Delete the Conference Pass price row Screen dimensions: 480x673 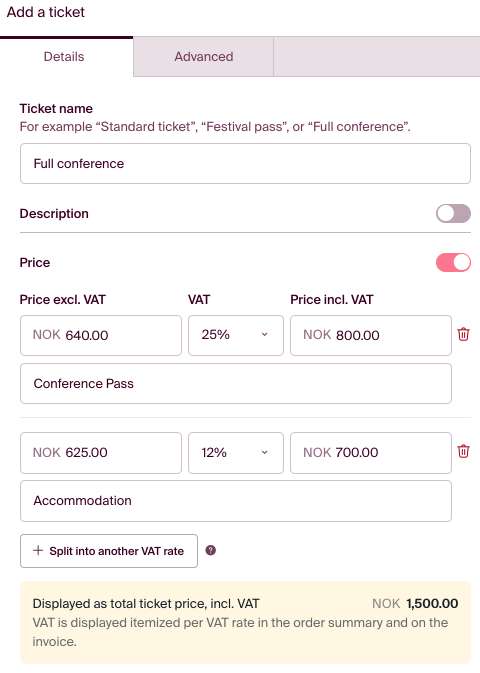point(463,334)
